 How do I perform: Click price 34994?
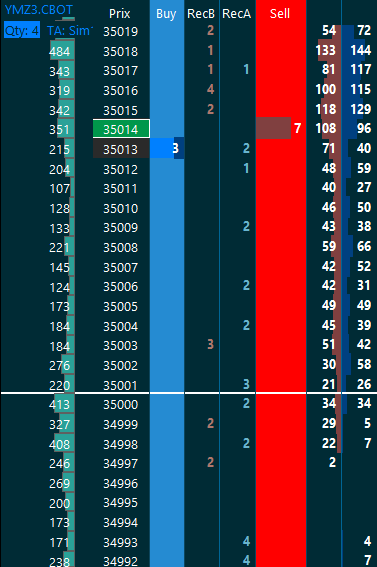click(120, 522)
